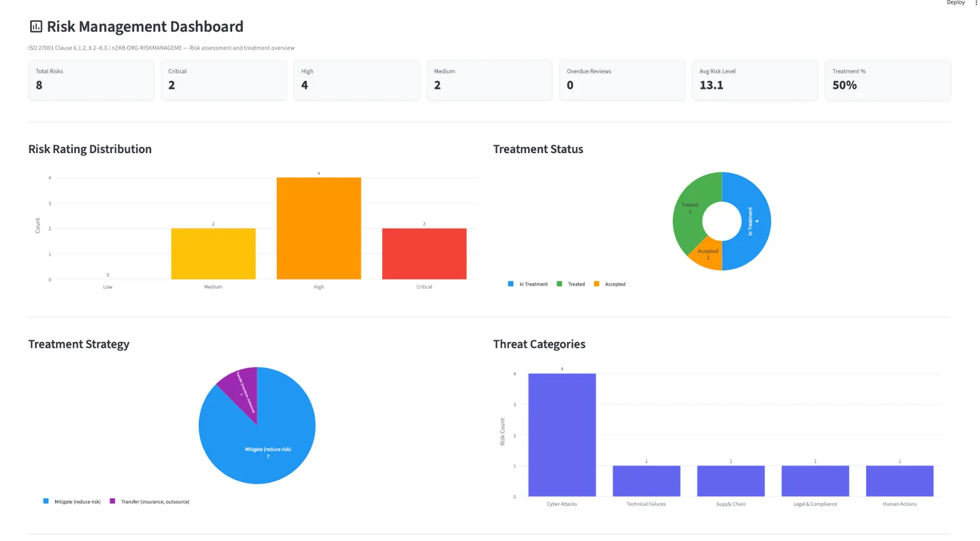Click the Treatment Status heading
This screenshot has width=980, height=541.
[538, 149]
